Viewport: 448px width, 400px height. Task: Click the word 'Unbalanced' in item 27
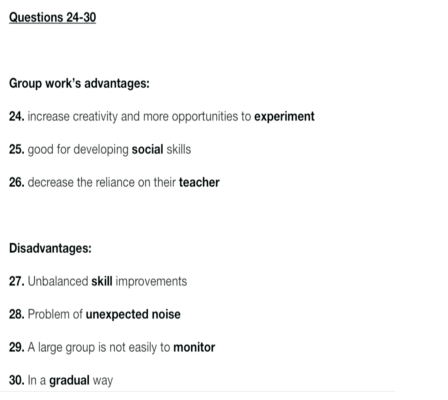click(x=58, y=281)
